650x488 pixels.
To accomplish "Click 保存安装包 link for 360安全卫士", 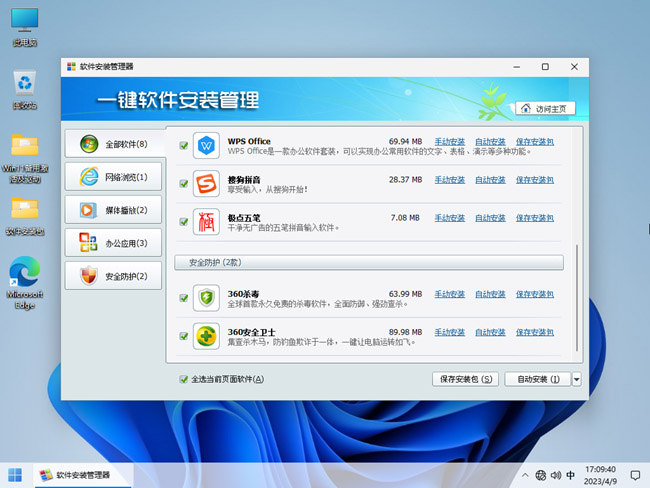I will point(535,333).
